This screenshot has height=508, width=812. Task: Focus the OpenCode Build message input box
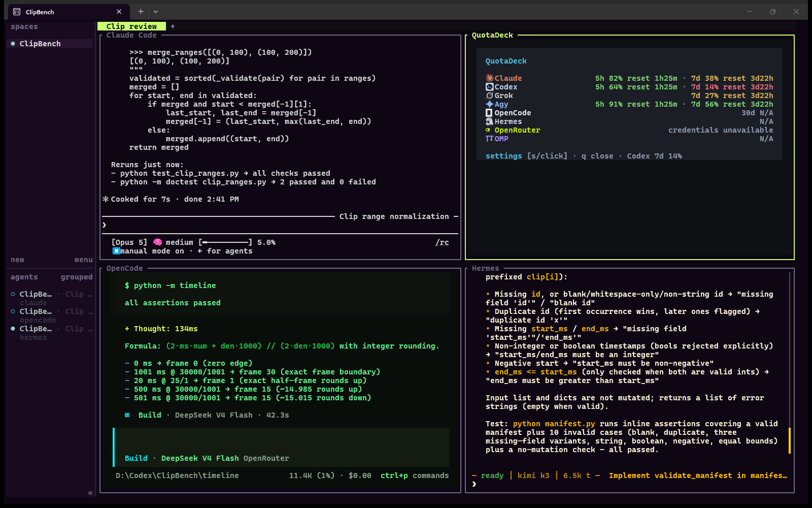click(x=282, y=447)
